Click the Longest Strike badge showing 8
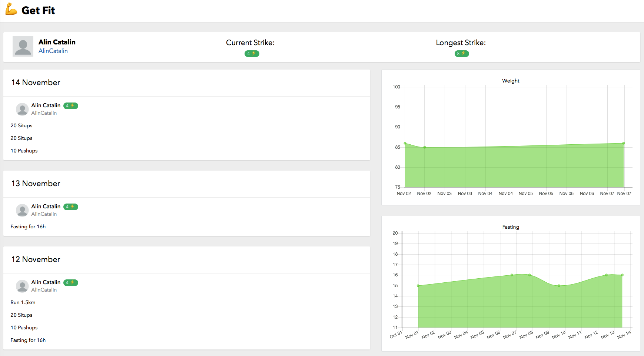 pos(462,54)
